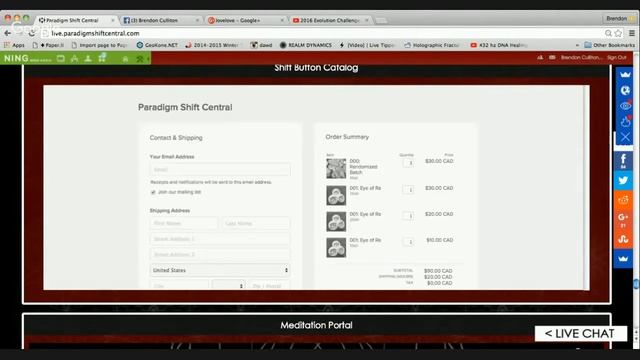
Task: Open Brendon Culliton profile link
Action: tap(581, 58)
